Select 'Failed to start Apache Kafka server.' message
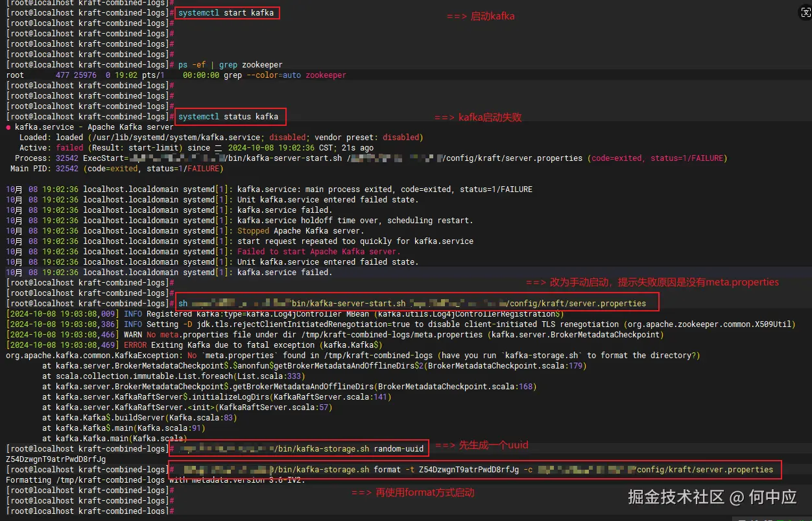Image resolution: width=812 pixels, height=521 pixels. click(318, 252)
